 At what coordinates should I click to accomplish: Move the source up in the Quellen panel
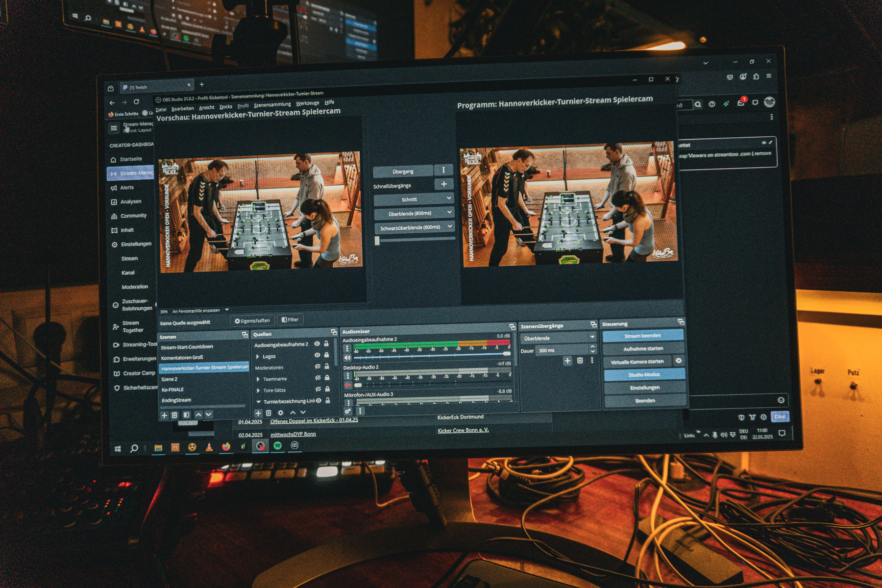click(x=293, y=413)
